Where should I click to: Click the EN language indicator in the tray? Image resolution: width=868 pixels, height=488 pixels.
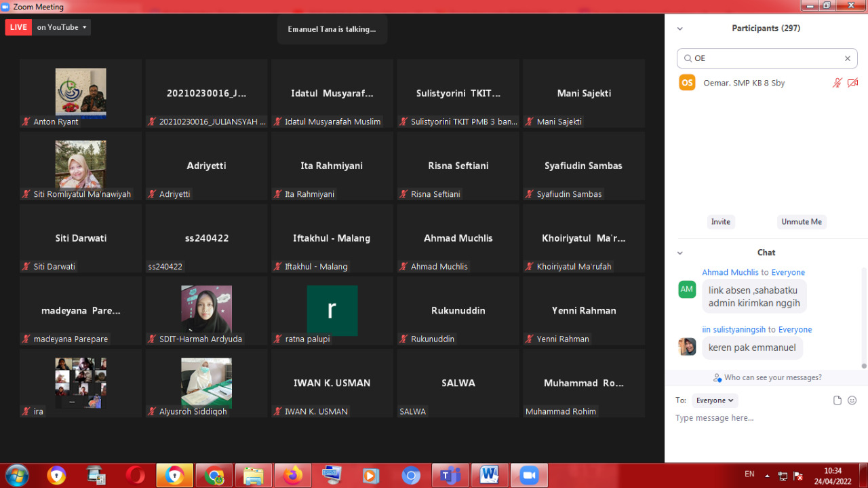click(x=749, y=474)
